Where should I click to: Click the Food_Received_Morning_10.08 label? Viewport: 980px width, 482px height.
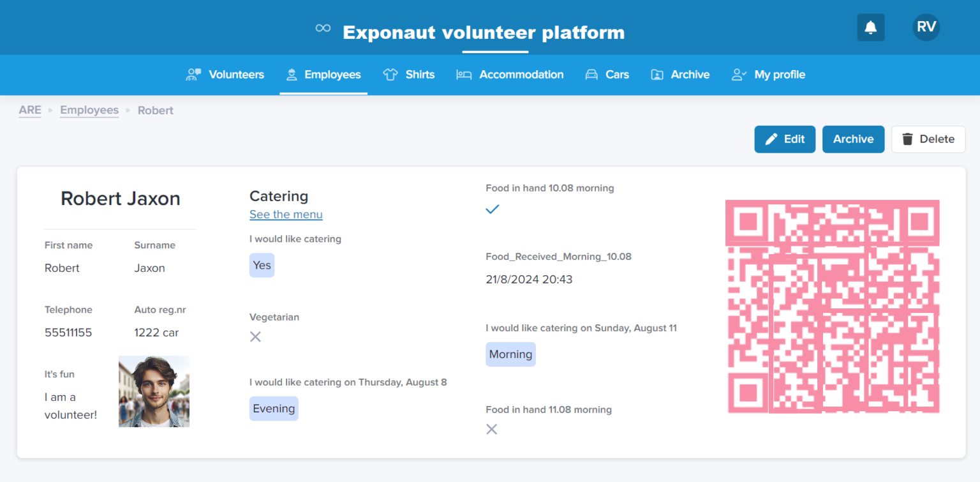pos(558,257)
